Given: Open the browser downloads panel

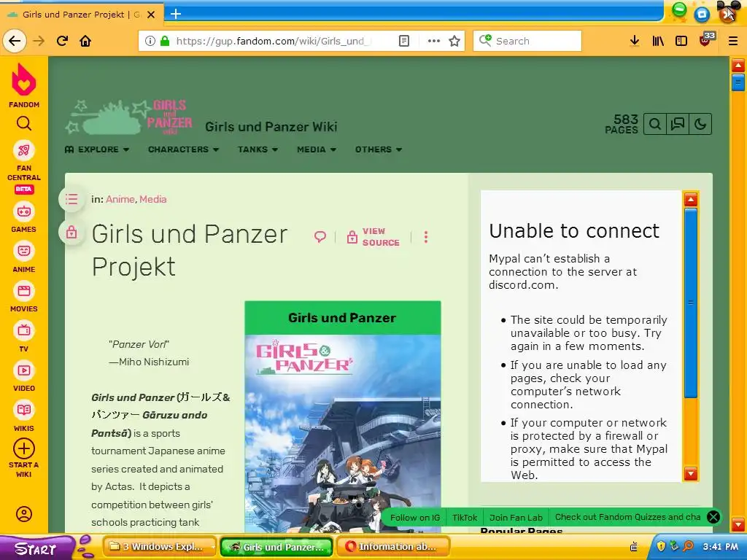Looking at the screenshot, I should tap(634, 41).
